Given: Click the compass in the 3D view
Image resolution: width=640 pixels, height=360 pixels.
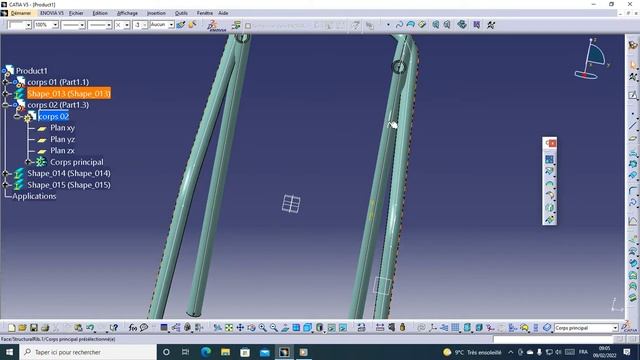Looking at the screenshot, I should click(x=592, y=58).
